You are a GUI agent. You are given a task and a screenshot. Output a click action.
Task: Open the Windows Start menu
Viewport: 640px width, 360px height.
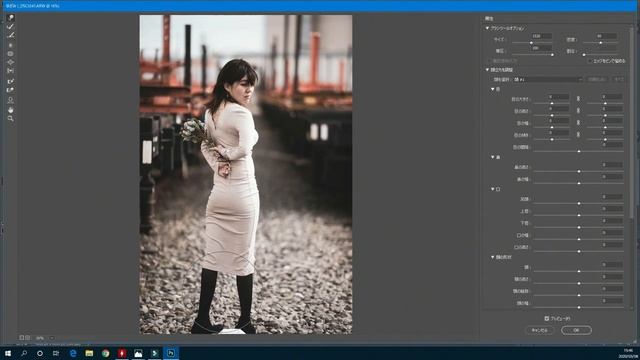coord(8,353)
